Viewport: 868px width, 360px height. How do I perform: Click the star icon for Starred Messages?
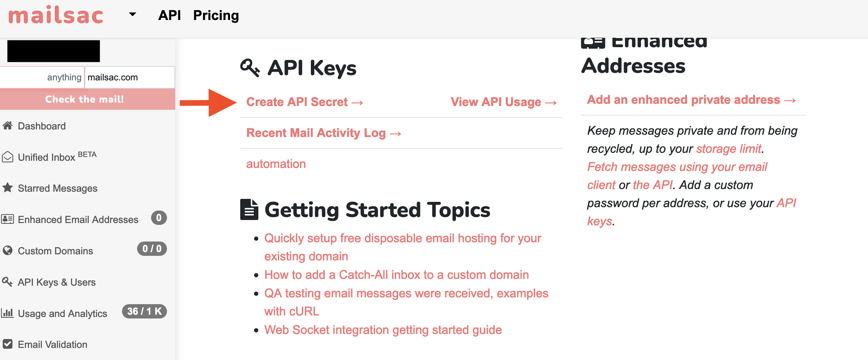[x=8, y=188]
